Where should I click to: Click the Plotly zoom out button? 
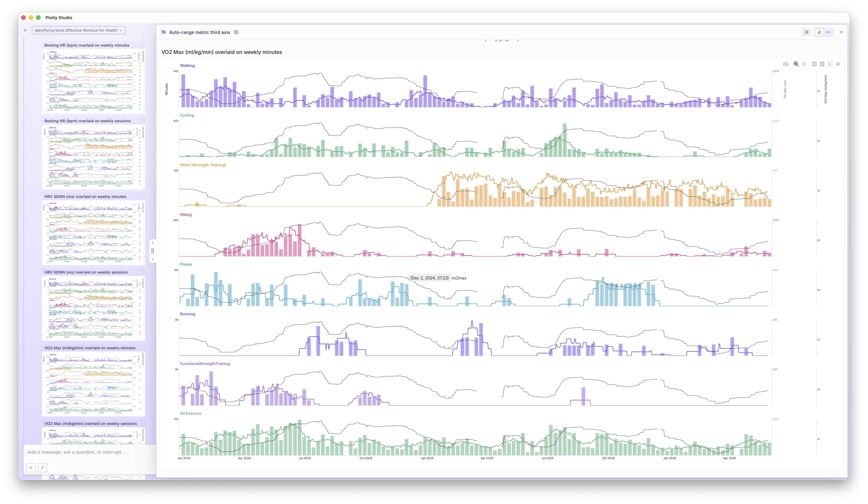click(x=822, y=64)
